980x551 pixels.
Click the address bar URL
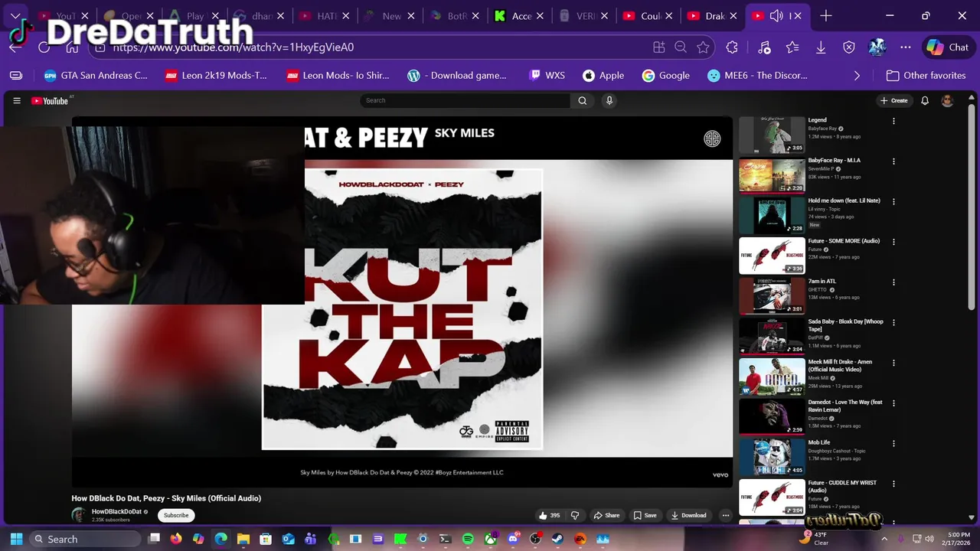tap(234, 47)
